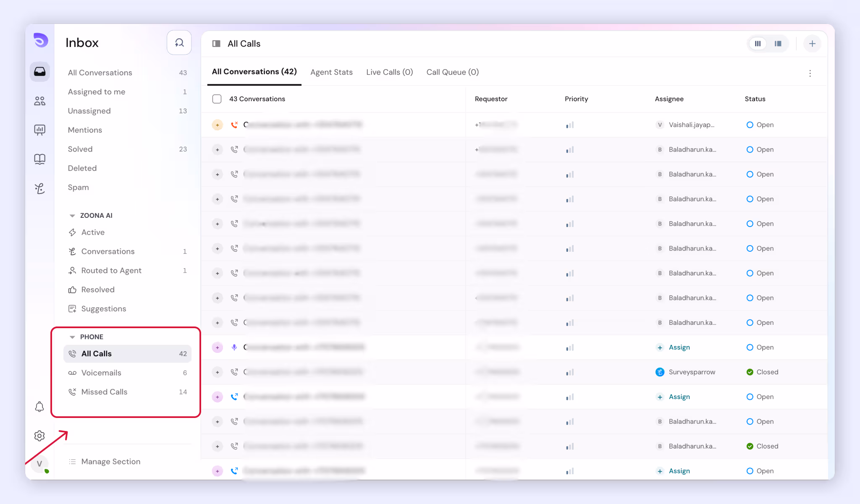Viewport: 860px width, 504px height.
Task: Tick the 43 Conversations select-all checkbox
Action: point(217,99)
